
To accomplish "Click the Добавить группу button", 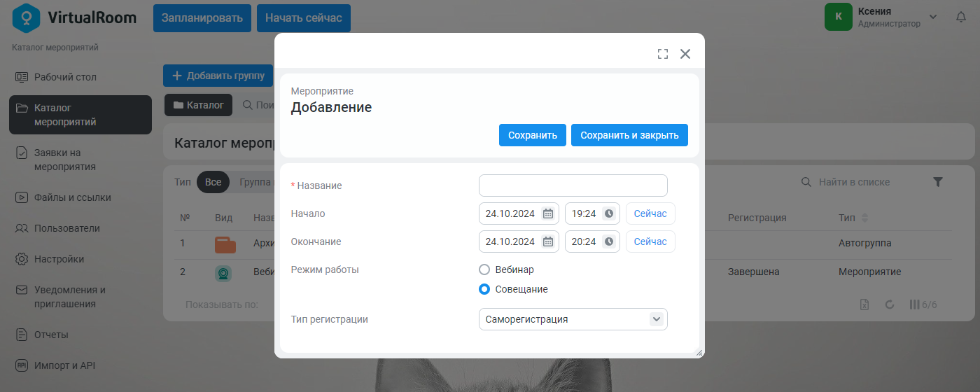I will click(x=218, y=76).
